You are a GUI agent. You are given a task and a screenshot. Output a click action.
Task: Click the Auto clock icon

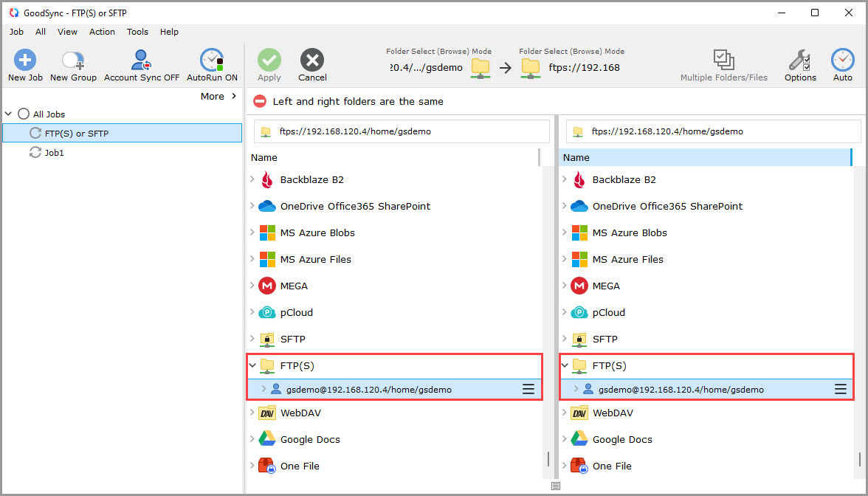(842, 61)
